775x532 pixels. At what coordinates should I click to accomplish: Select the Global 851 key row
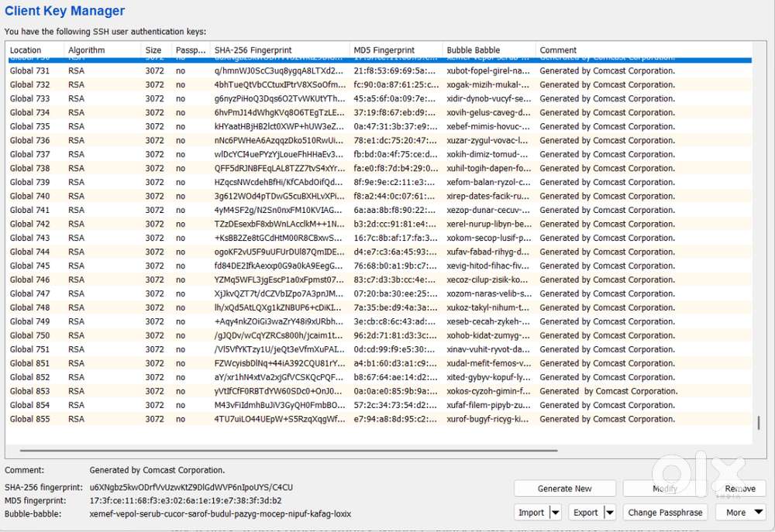(x=379, y=363)
